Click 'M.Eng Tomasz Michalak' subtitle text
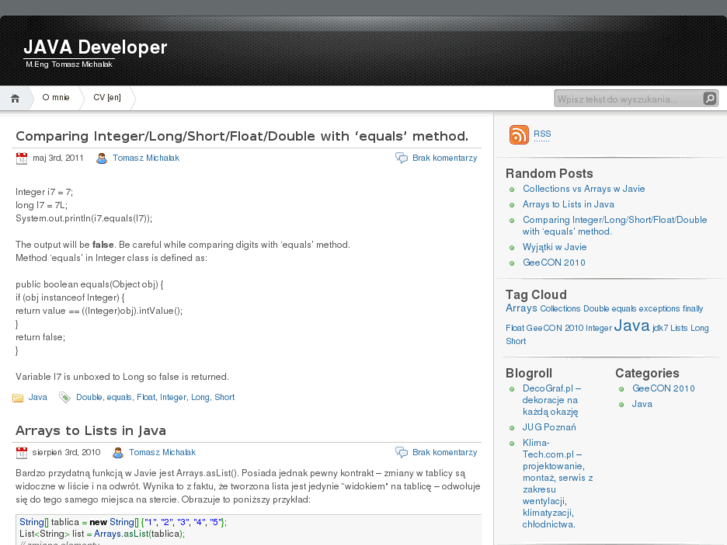Screen dimensions: 727x545 (x=69, y=64)
